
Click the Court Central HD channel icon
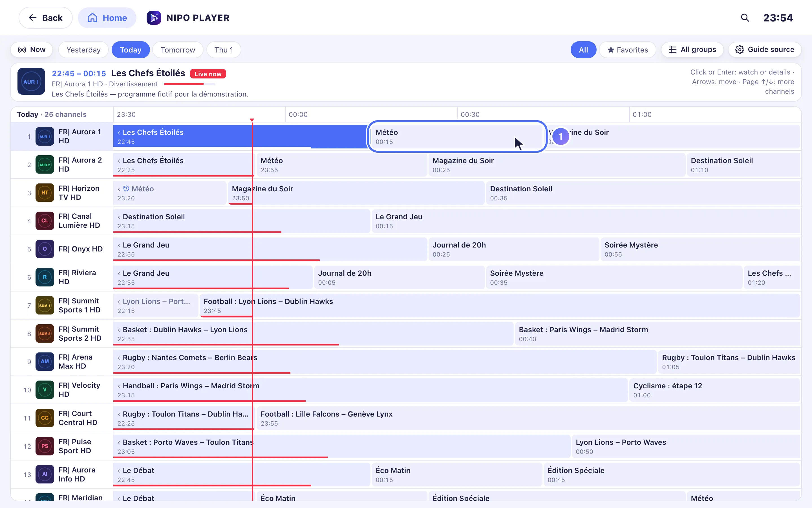[x=45, y=418]
